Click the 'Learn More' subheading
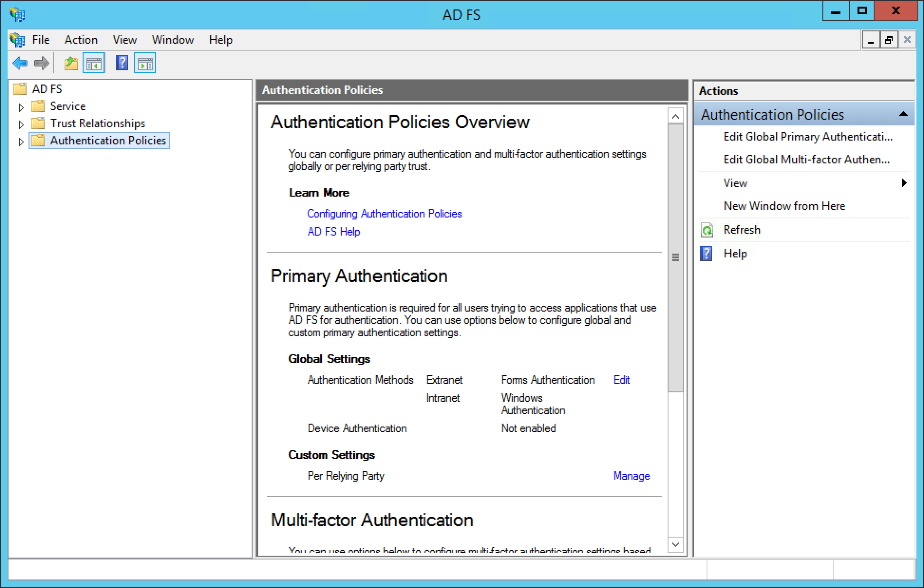The image size is (924, 588). click(319, 193)
